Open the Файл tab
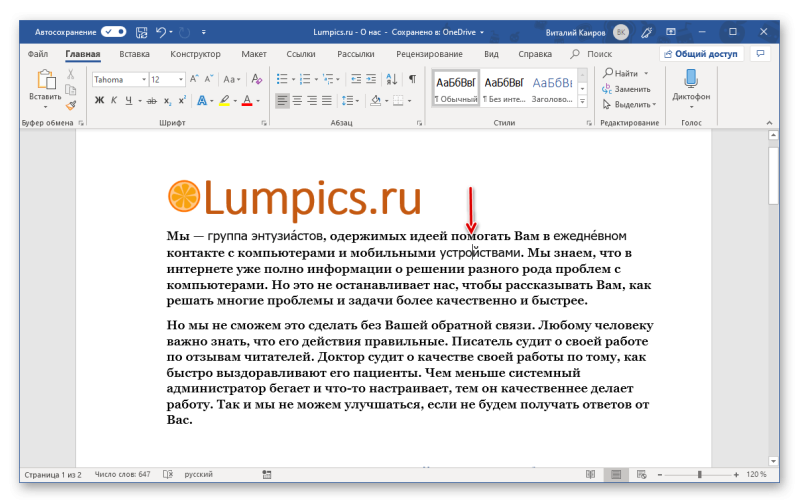Screen dimensions: 800x503 (38, 54)
